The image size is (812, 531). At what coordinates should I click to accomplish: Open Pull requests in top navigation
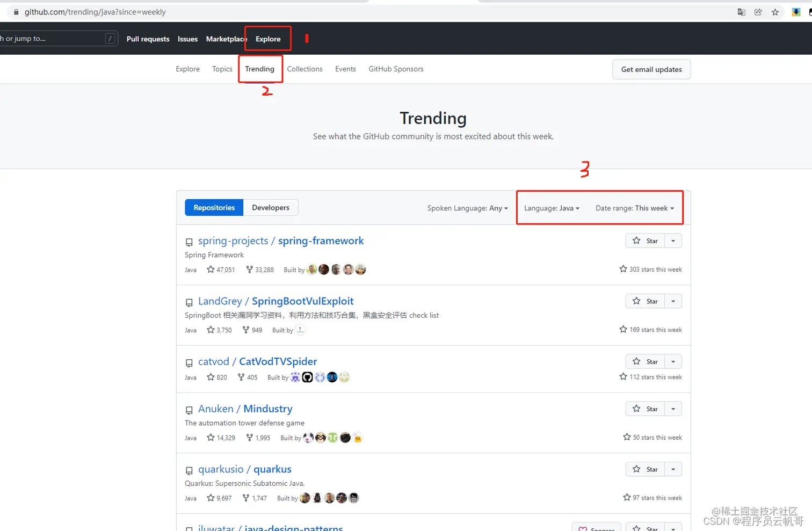coord(148,39)
